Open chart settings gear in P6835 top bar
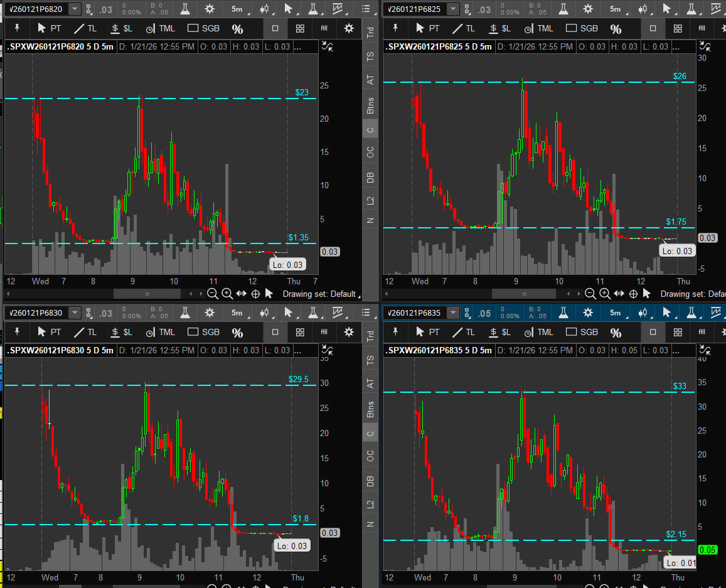 (587, 313)
